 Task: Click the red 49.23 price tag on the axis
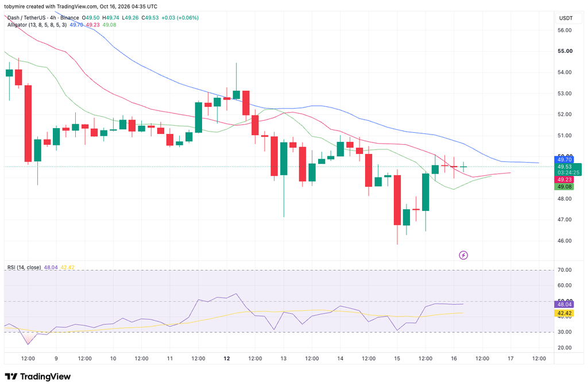tap(564, 180)
